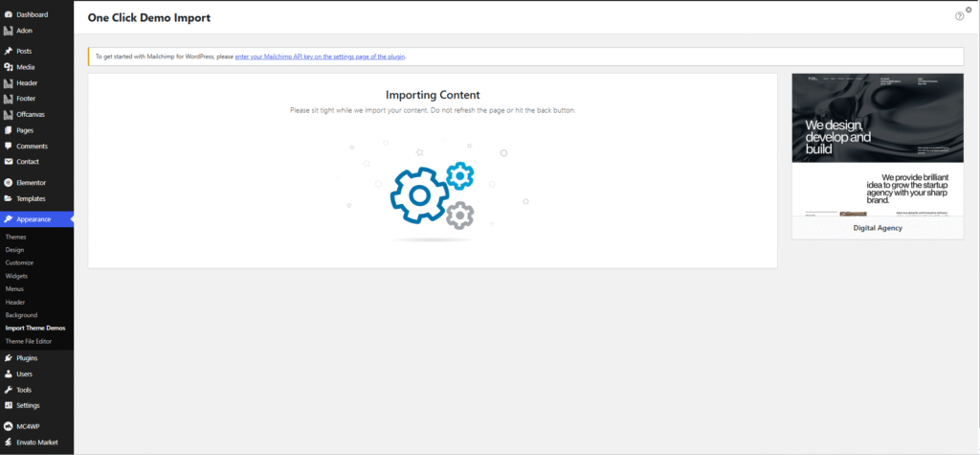
Task: Open the Plugins menu label
Action: click(x=27, y=358)
